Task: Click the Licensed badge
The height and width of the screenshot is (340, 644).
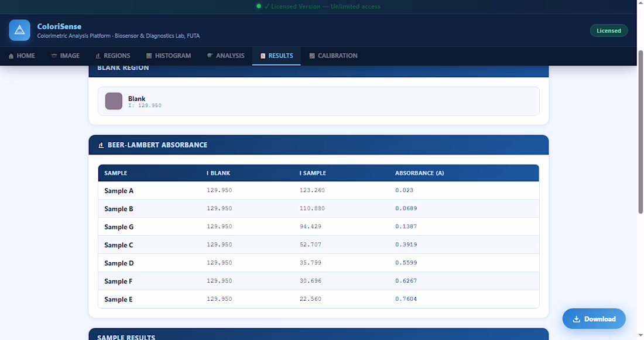Action: coord(609,31)
